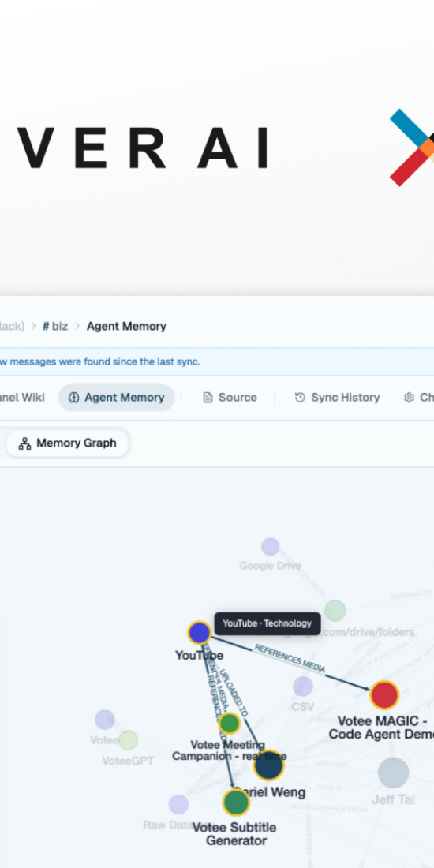This screenshot has height=868, width=434.
Task: Click the brain icon in Agent Memory tab
Action: pos(74,398)
